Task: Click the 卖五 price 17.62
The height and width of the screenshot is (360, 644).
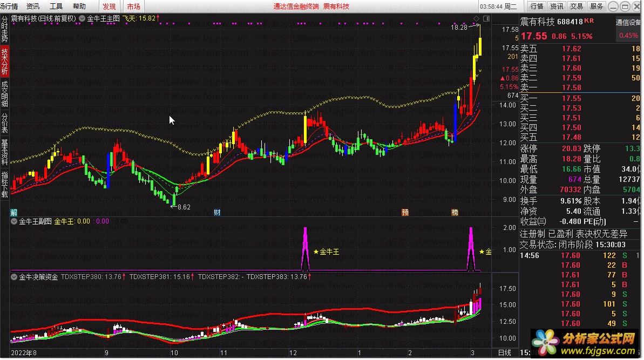Action: coord(571,49)
